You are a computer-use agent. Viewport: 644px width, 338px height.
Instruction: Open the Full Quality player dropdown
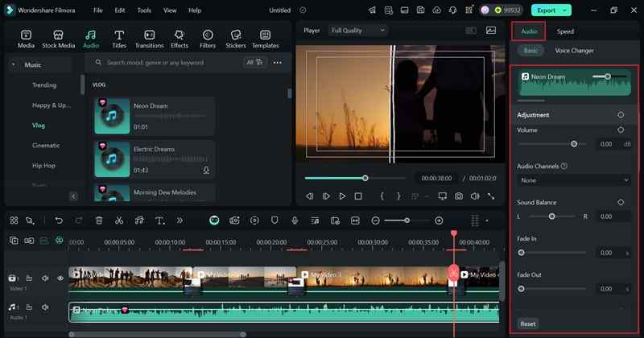pyautogui.click(x=357, y=30)
